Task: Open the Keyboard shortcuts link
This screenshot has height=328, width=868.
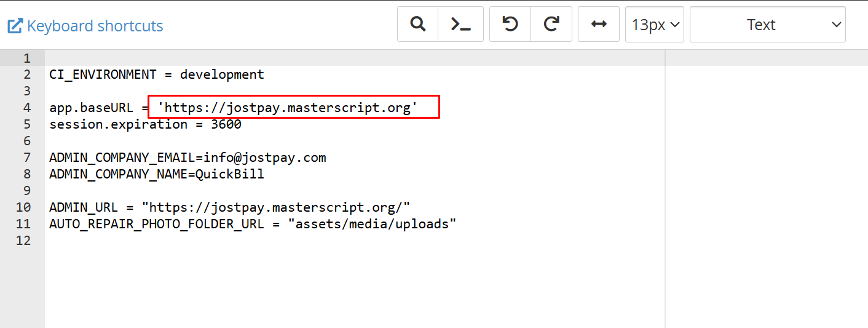Action: point(95,26)
